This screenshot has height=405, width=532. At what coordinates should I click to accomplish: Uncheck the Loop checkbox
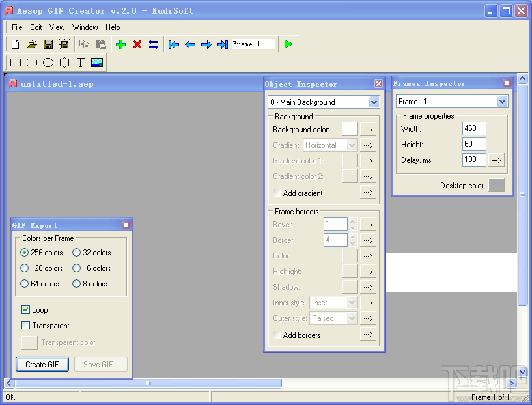[26, 310]
